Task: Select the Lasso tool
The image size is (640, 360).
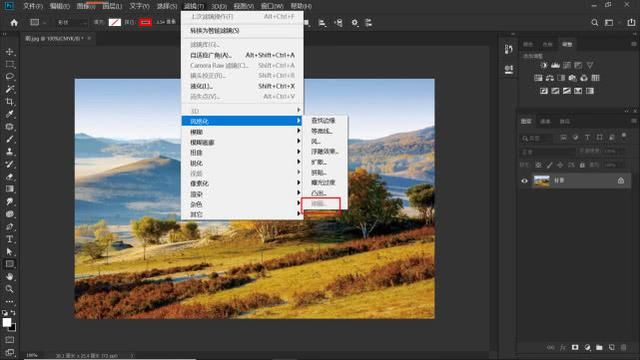Action: point(10,77)
